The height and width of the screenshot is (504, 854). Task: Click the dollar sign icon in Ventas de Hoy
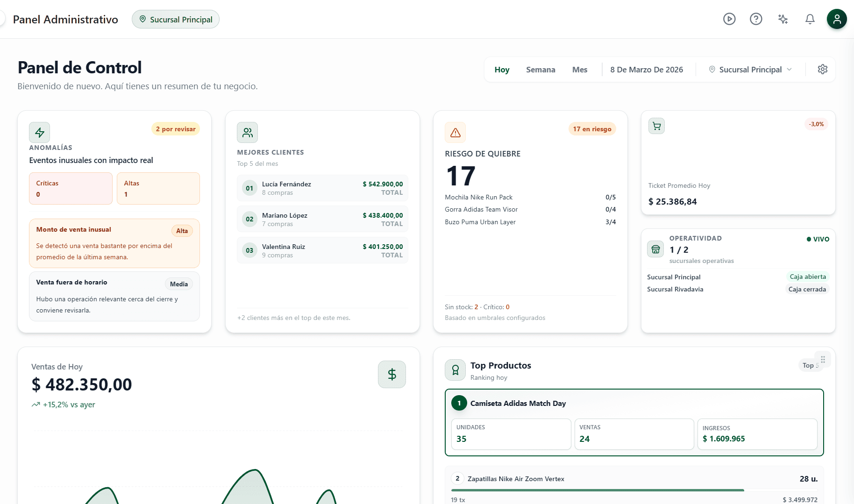pos(392,374)
